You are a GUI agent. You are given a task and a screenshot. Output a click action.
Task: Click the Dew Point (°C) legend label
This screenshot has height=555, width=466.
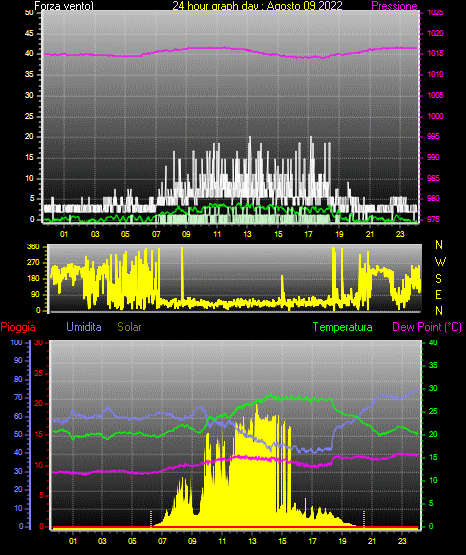[427, 327]
